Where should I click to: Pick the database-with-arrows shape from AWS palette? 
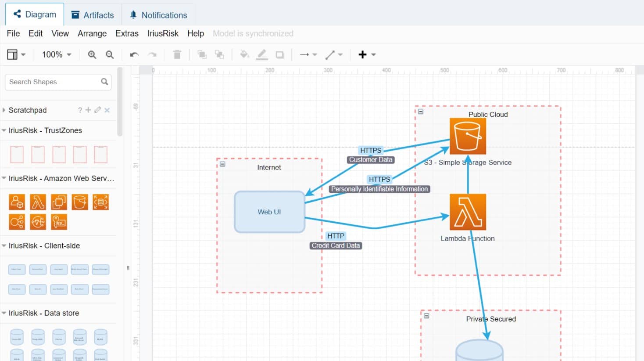pyautogui.click(x=101, y=202)
